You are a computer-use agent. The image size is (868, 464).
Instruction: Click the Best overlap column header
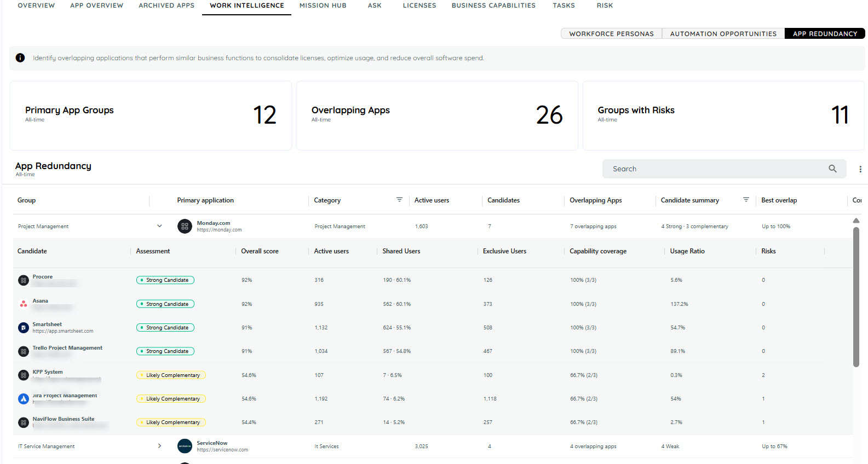tap(779, 200)
